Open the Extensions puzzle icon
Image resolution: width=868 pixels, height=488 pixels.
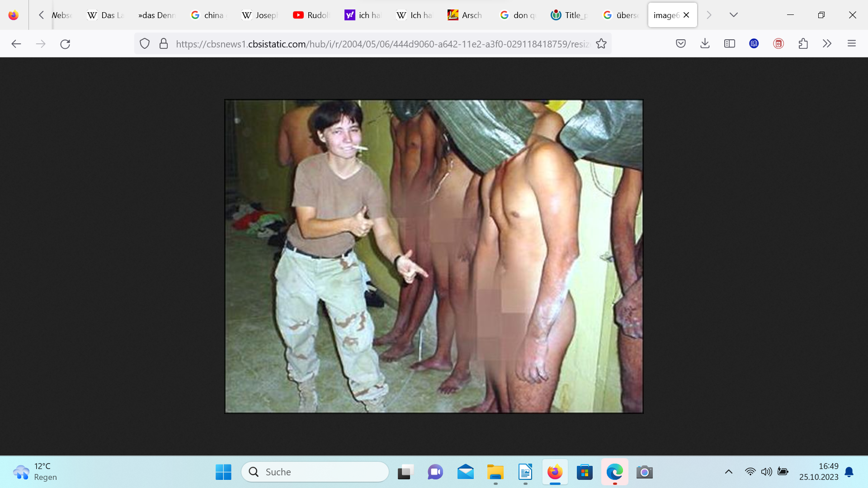(803, 44)
